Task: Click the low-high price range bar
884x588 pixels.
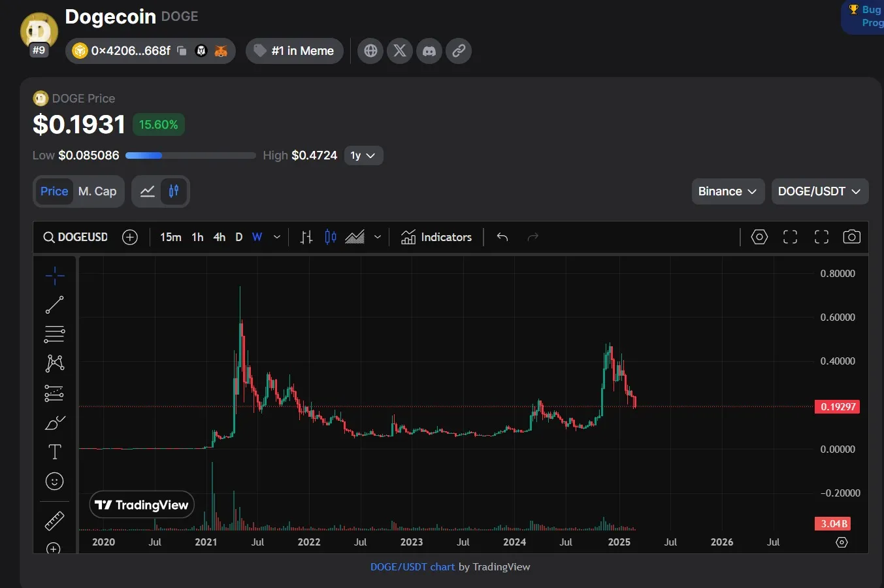Action: (x=190, y=155)
